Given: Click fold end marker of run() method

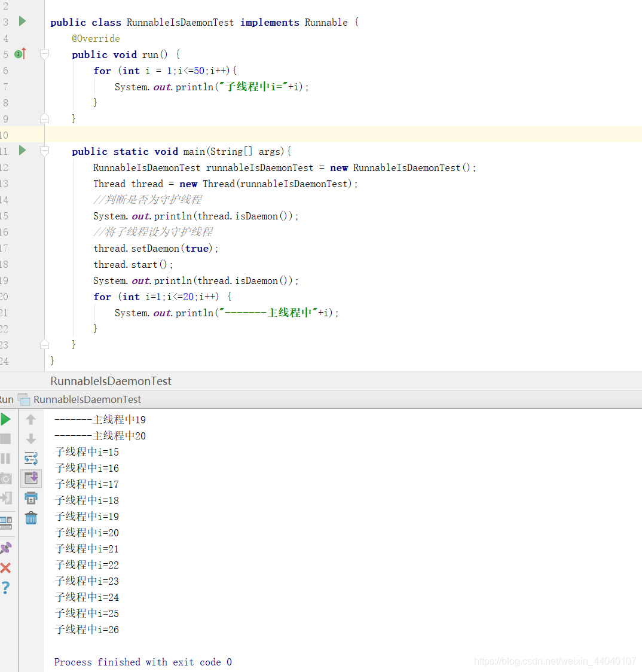Looking at the screenshot, I should click(44, 119).
